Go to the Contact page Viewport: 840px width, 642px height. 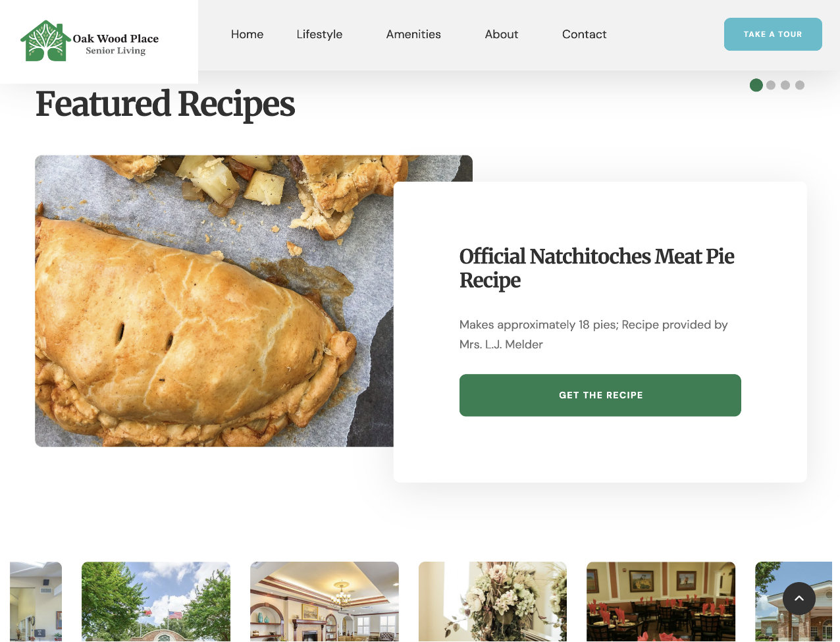[x=584, y=34]
